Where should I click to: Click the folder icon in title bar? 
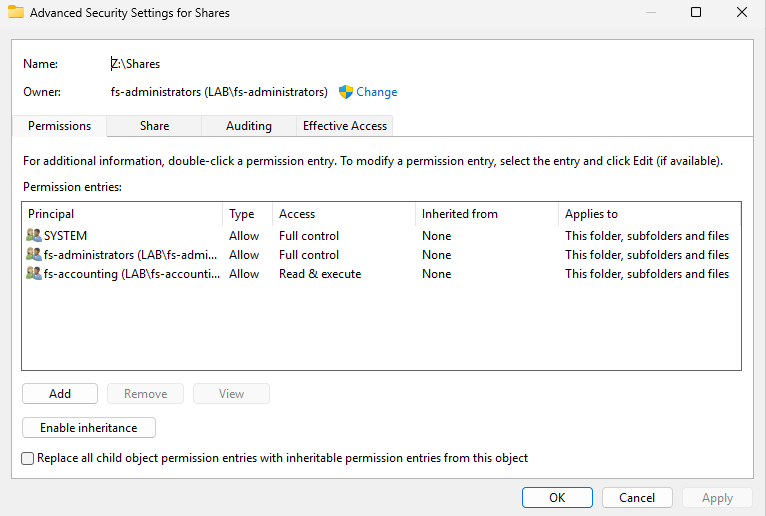pyautogui.click(x=16, y=13)
